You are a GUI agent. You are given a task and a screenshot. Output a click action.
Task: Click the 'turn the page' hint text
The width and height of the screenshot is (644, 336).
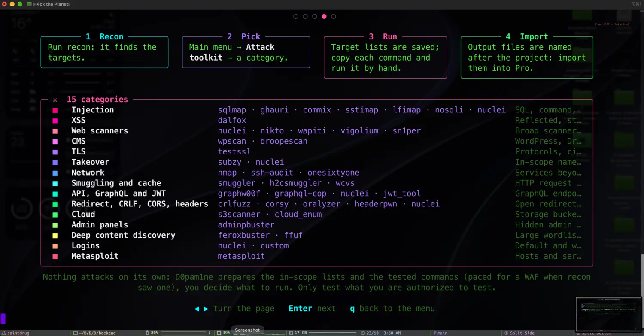coord(244,309)
